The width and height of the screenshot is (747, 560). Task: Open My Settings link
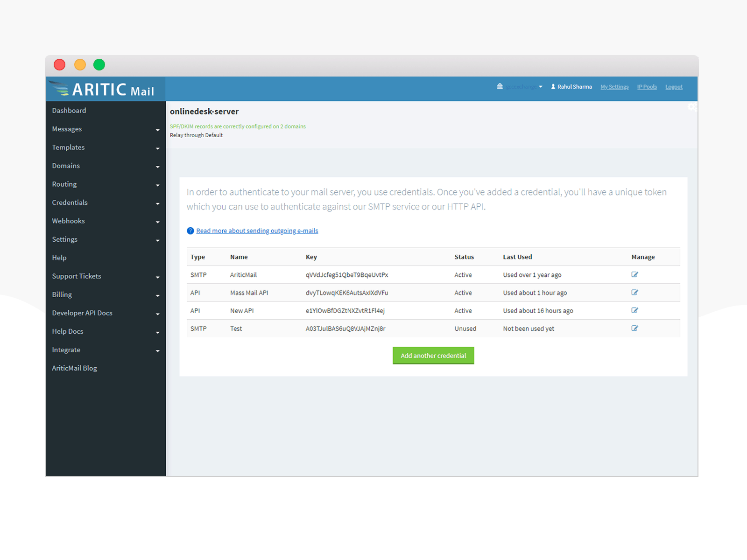click(x=614, y=87)
